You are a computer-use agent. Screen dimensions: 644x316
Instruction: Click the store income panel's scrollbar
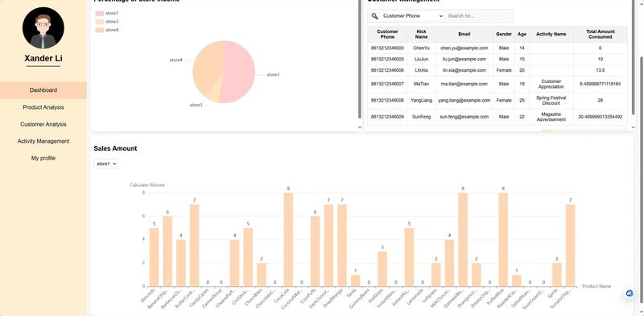tap(360, 60)
